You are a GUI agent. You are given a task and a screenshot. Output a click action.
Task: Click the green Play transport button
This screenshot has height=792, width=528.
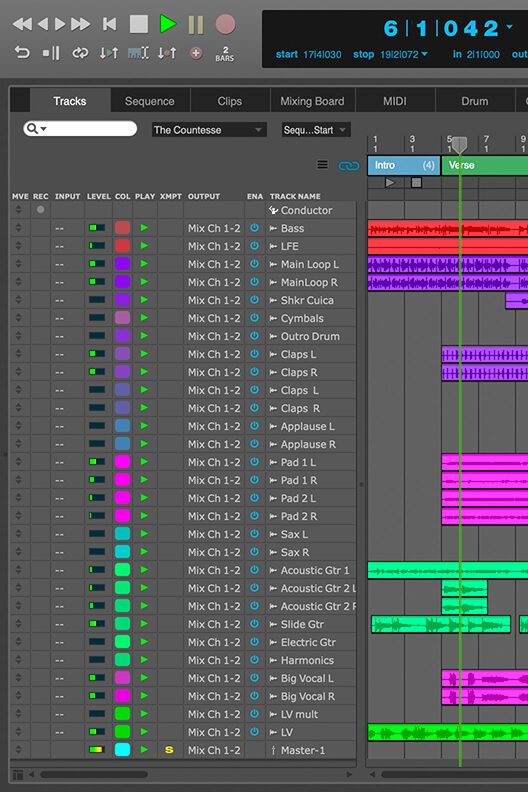[x=168, y=24]
